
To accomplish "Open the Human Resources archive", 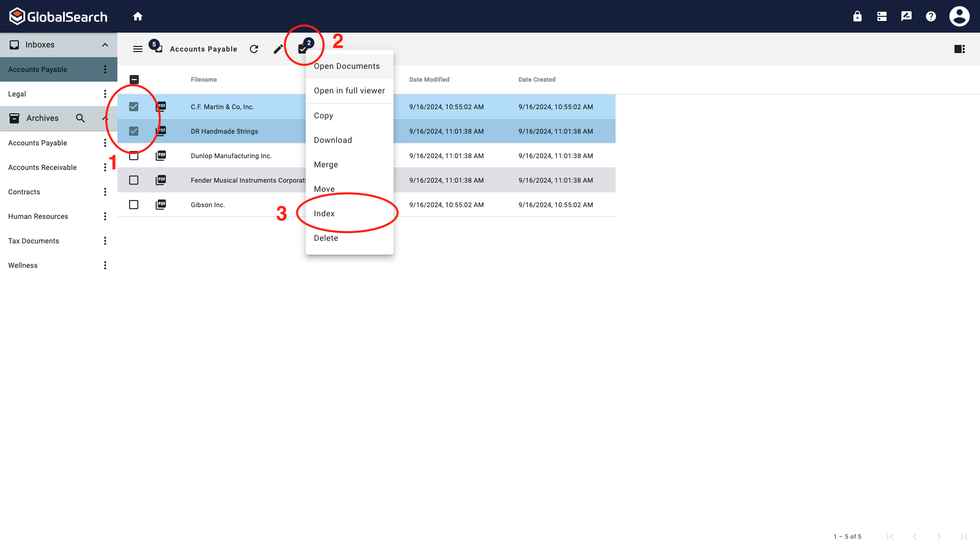I will (38, 216).
